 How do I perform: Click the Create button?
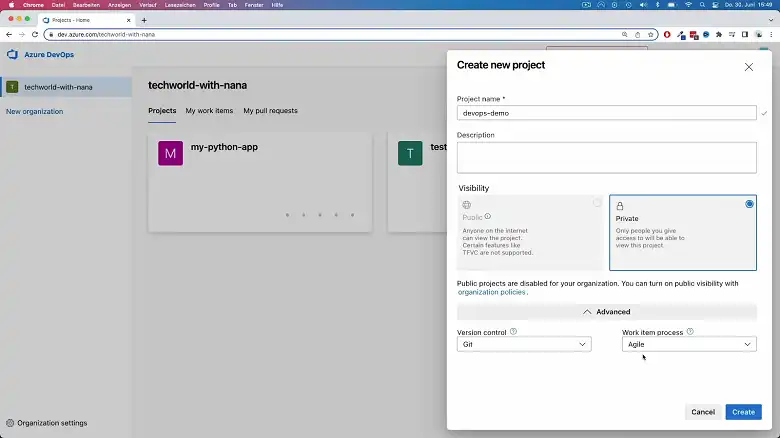coord(743,412)
